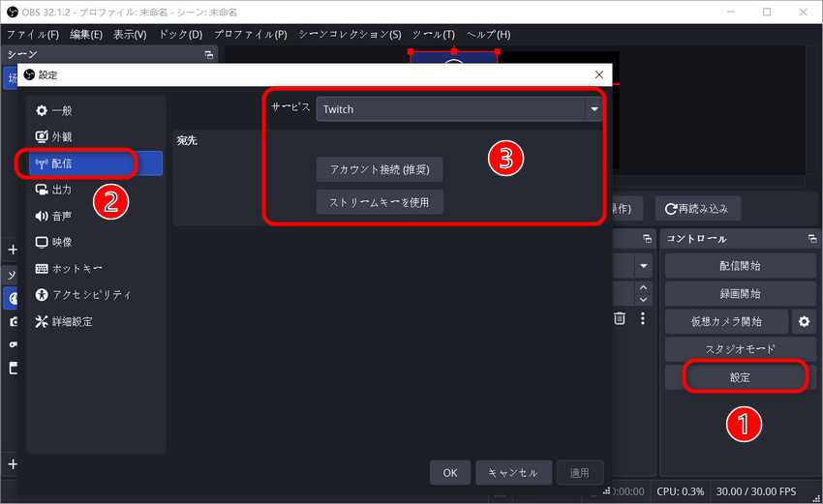Click the 設定 button in controls
This screenshot has width=823, height=504.
(740, 377)
